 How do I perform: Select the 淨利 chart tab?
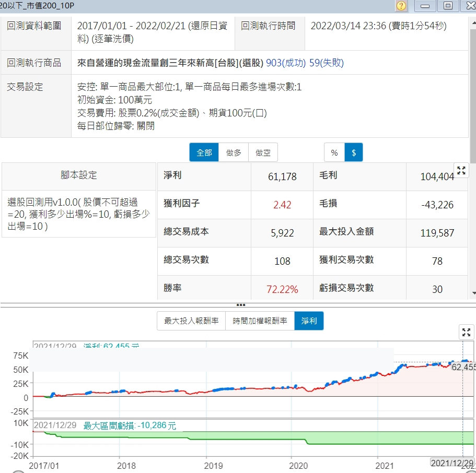(x=309, y=321)
